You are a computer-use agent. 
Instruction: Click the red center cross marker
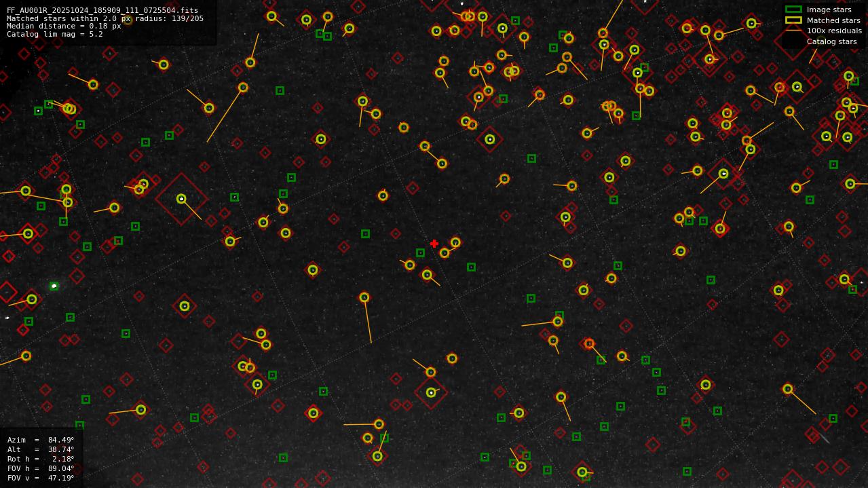(x=434, y=244)
